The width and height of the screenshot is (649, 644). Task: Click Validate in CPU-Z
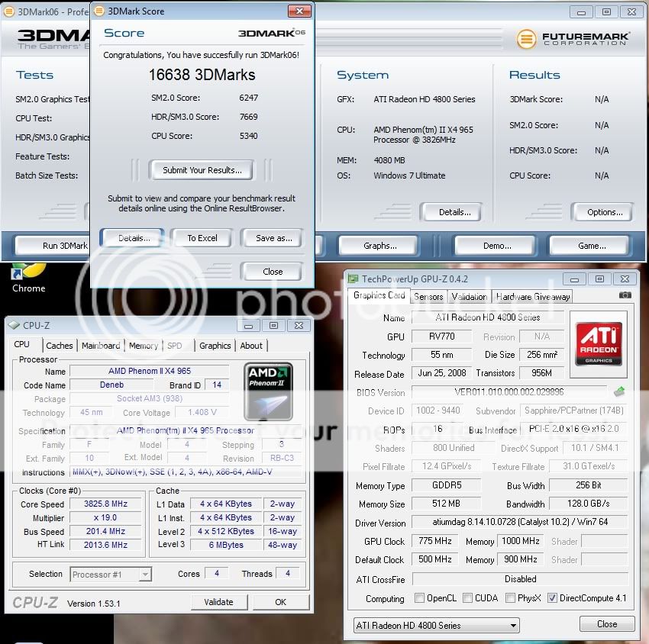tap(219, 602)
